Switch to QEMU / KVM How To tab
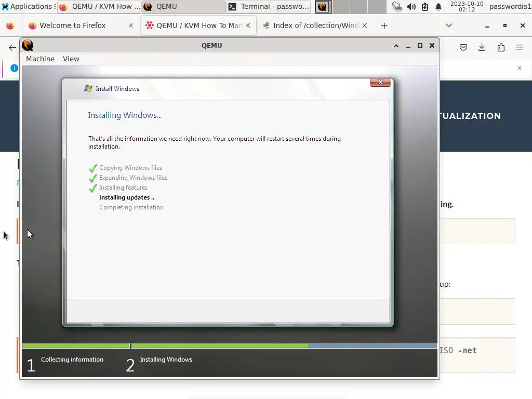 [199, 25]
